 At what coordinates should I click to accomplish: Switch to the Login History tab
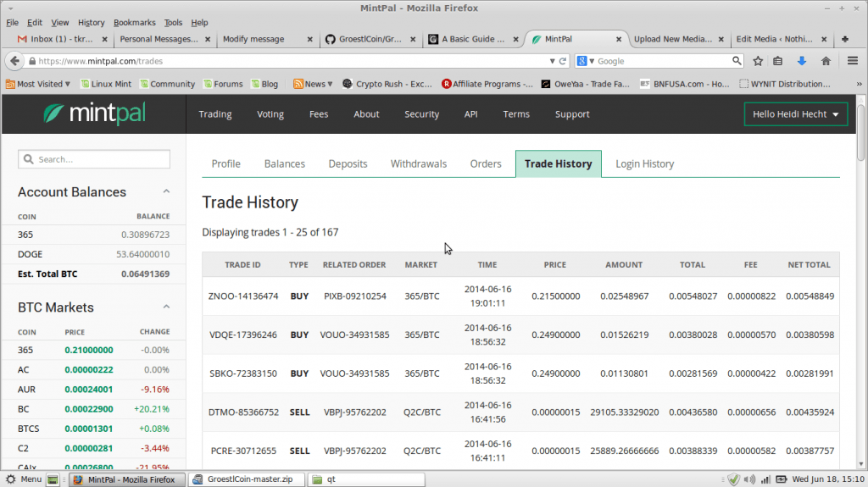645,163
